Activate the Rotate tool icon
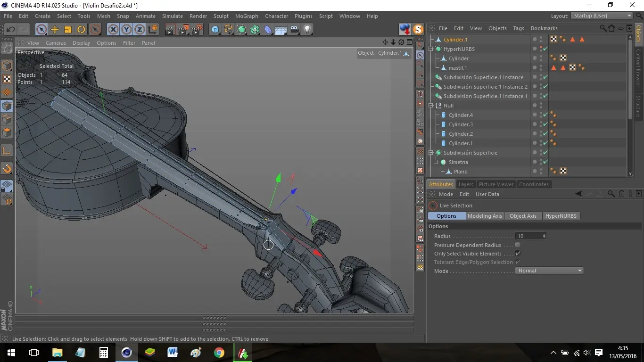This screenshot has width=644, height=362. (x=81, y=29)
